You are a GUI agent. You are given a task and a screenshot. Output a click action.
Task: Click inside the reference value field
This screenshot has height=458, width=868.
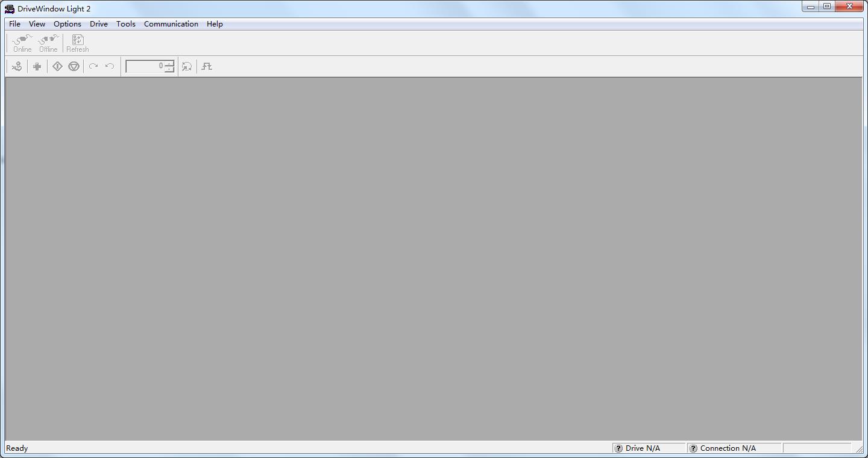tap(145, 66)
